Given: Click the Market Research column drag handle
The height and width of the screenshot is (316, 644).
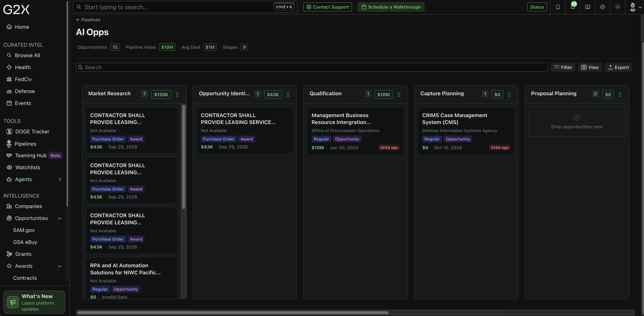Looking at the screenshot, I should pyautogui.click(x=177, y=95).
